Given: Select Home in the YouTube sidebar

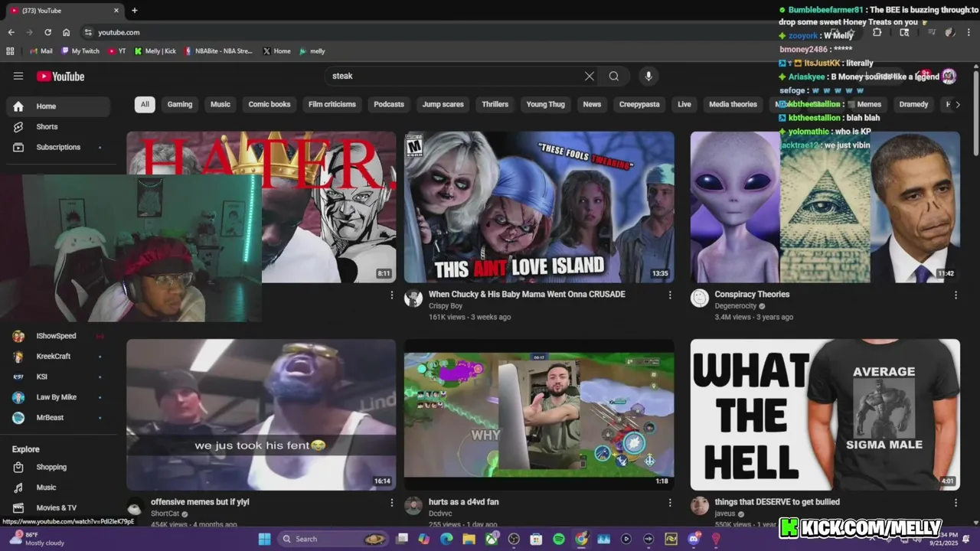Looking at the screenshot, I should tap(58, 106).
